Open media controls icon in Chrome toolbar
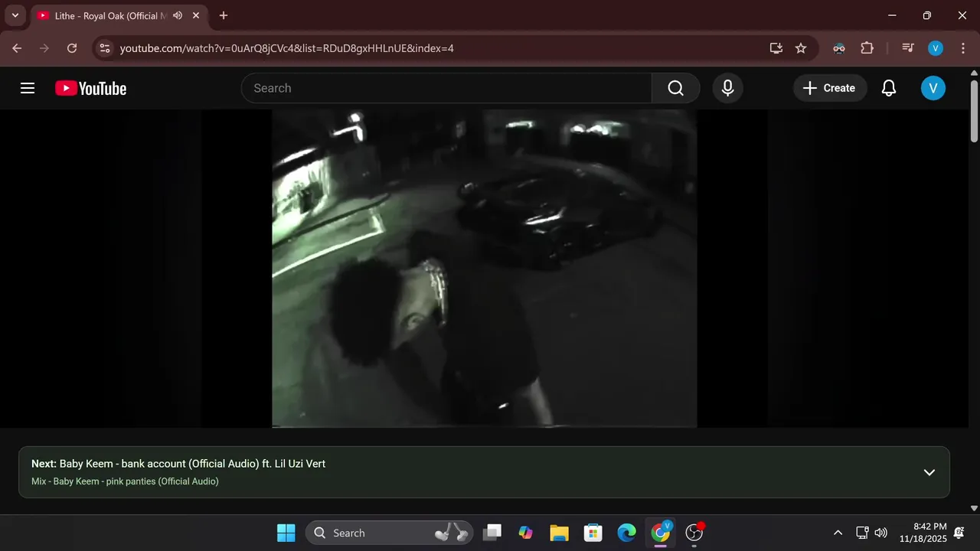 (908, 48)
